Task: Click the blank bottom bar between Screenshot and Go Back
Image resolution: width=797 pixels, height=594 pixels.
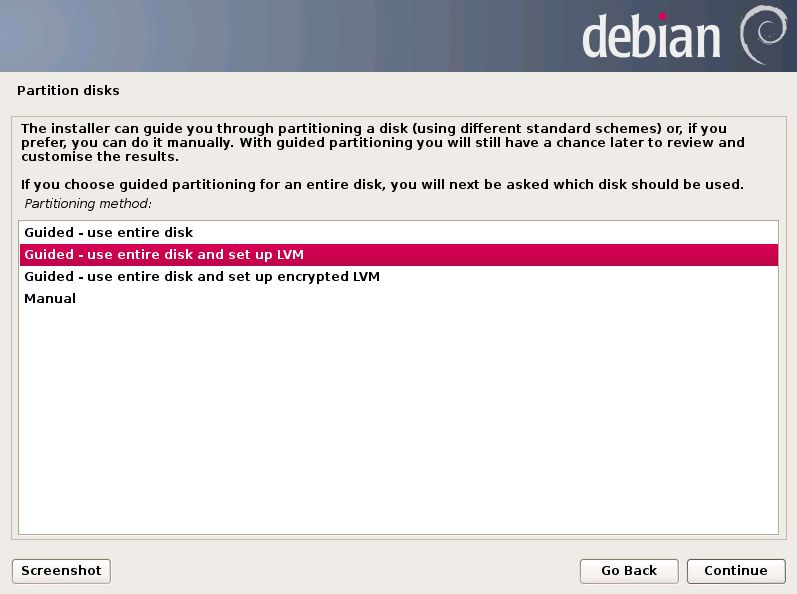Action: click(345, 571)
